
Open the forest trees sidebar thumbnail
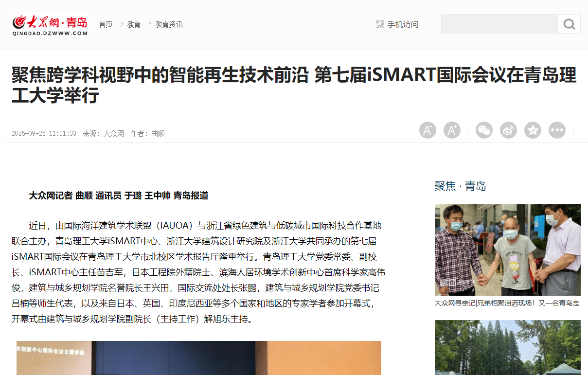click(x=507, y=347)
